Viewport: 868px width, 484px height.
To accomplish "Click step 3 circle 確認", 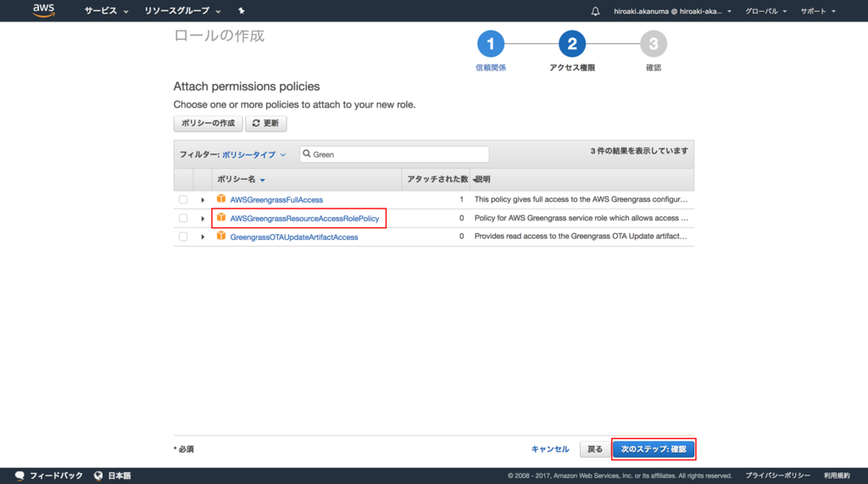I will [654, 44].
